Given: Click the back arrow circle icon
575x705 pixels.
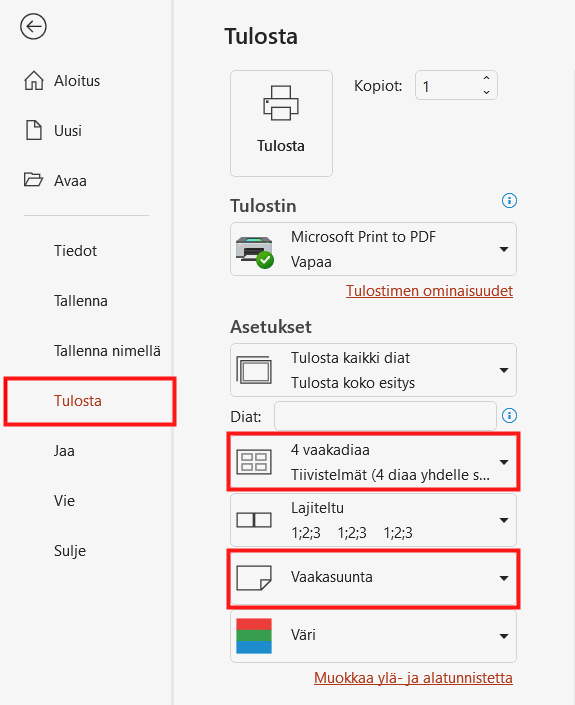Looking at the screenshot, I should (33, 27).
